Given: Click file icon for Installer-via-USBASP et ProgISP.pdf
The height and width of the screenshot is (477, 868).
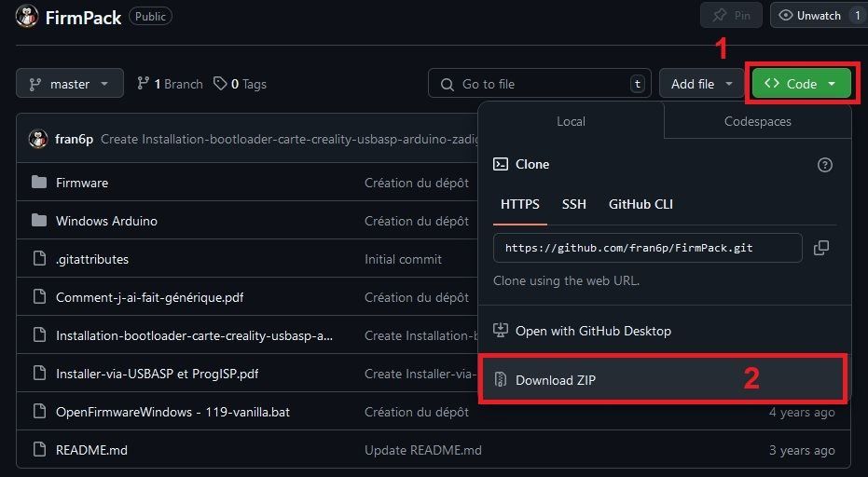Looking at the screenshot, I should pyautogui.click(x=39, y=373).
